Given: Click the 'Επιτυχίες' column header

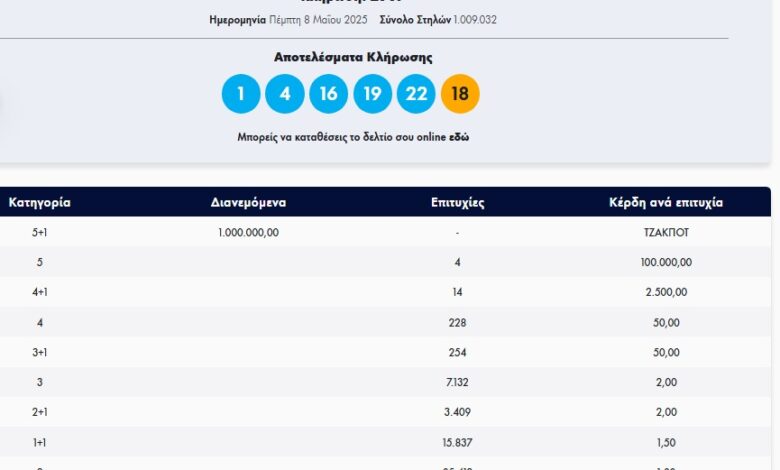Looking at the screenshot, I should [x=457, y=202].
